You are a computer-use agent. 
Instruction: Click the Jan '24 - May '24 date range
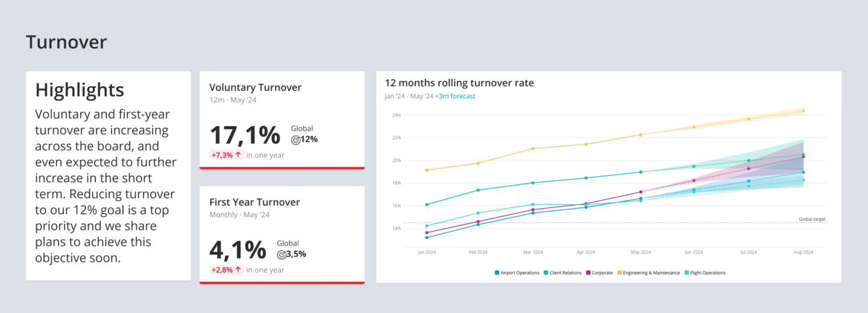pos(409,96)
